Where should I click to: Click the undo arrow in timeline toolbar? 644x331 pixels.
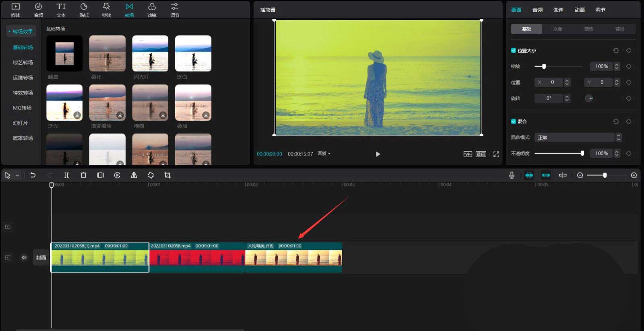33,175
